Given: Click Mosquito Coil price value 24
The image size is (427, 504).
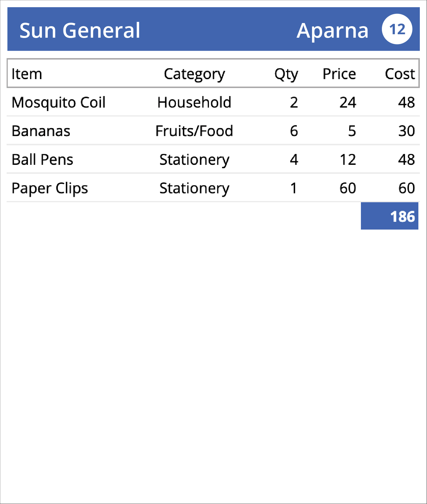Looking at the screenshot, I should (348, 102).
